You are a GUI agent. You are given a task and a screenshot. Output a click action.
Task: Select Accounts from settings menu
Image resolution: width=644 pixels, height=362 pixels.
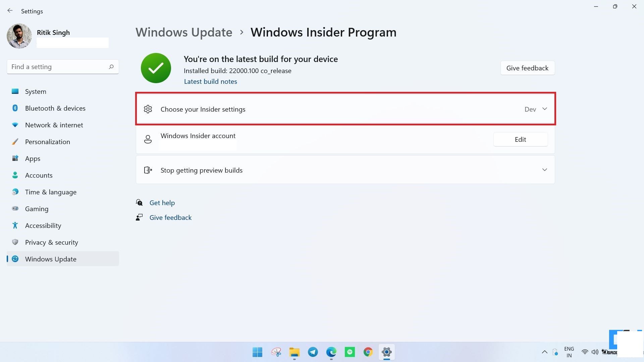[x=39, y=175]
